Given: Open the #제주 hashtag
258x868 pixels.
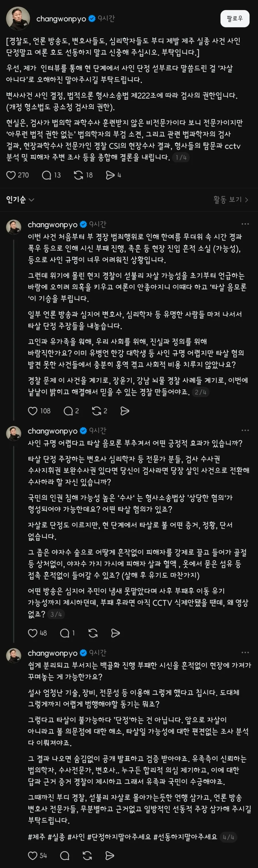Looking at the screenshot, I should pyautogui.click(x=36, y=837).
